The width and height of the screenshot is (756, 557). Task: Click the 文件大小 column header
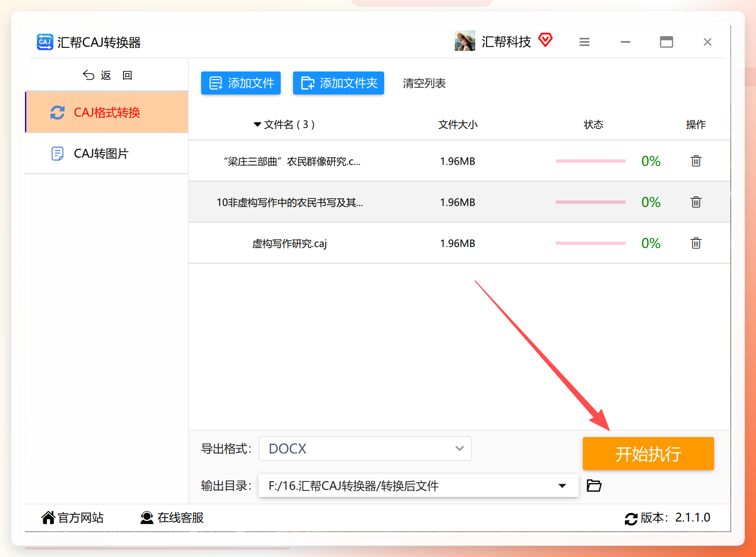[458, 124]
